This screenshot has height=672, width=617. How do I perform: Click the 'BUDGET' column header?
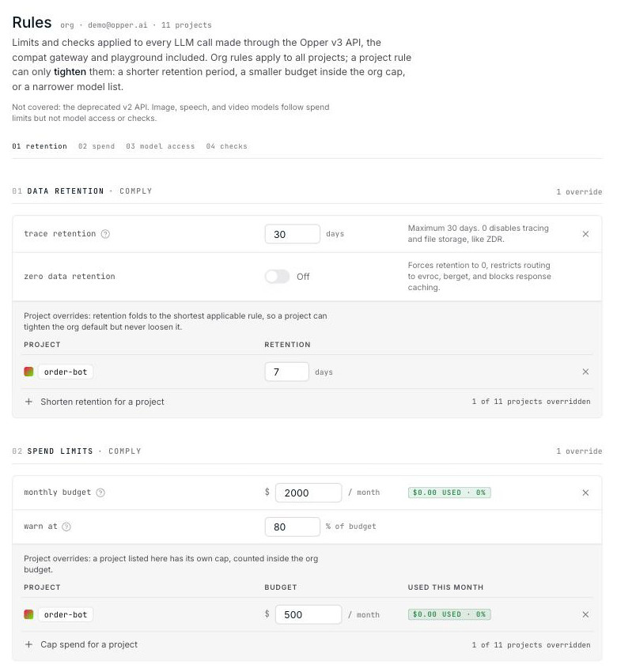pyautogui.click(x=280, y=587)
